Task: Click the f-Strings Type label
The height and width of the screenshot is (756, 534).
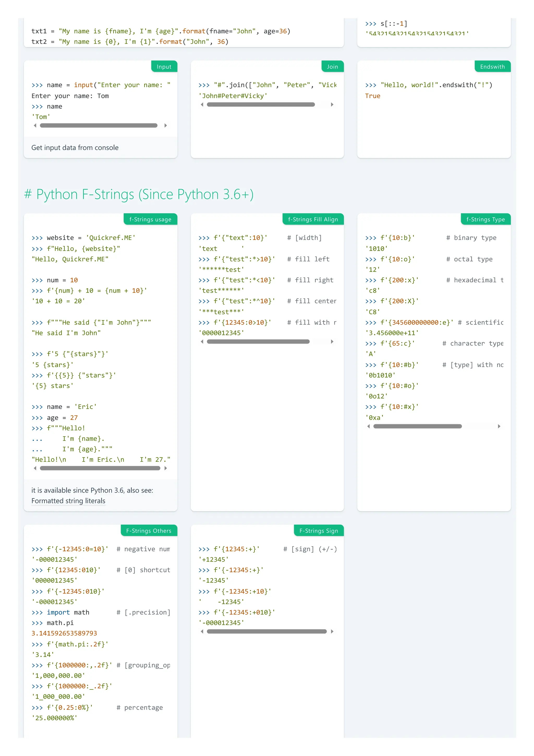Action: 485,219
